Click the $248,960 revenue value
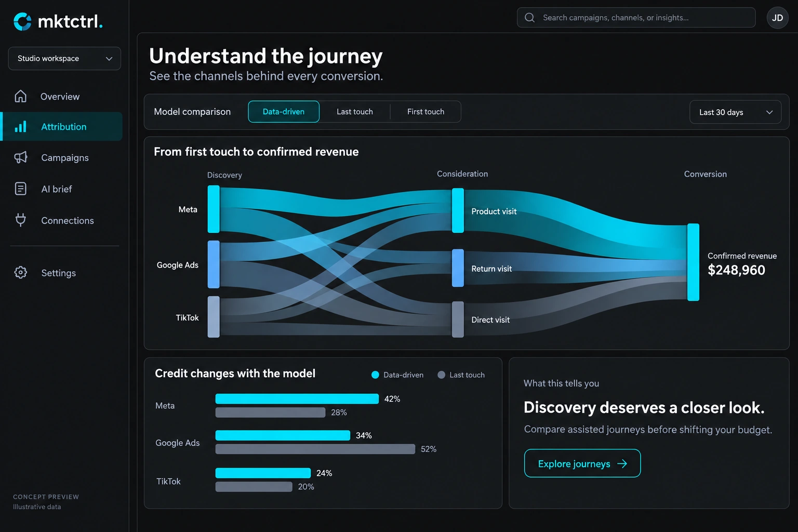 736,270
